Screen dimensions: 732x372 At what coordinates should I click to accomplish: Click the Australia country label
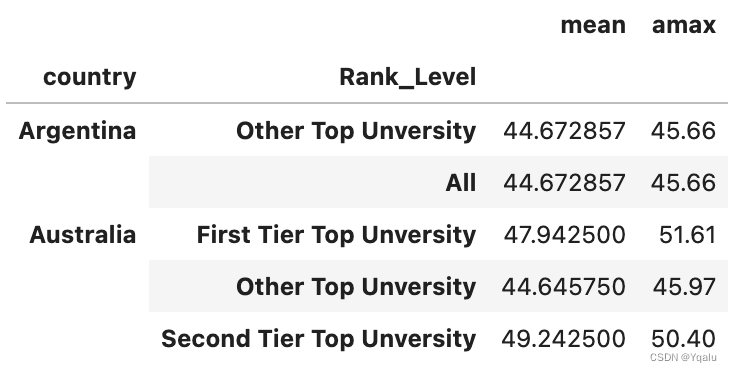pos(83,234)
